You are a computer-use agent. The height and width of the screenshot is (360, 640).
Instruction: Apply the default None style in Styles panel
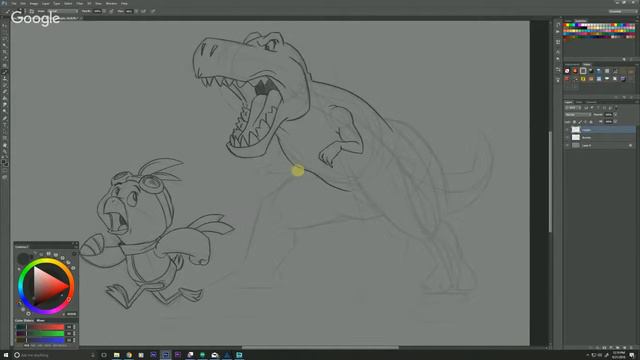pos(567,71)
